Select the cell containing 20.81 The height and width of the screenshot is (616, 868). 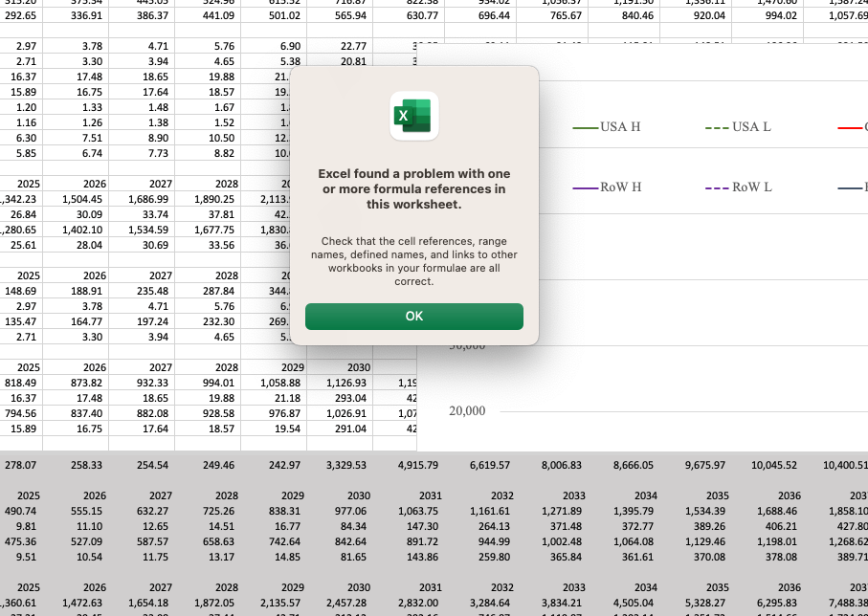[x=340, y=61]
